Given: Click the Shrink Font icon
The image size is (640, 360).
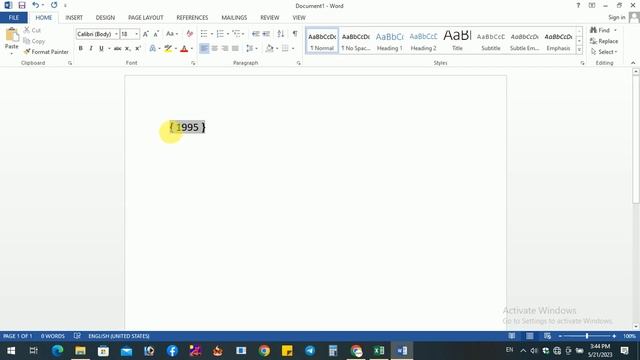Looking at the screenshot, I should 156,34.
